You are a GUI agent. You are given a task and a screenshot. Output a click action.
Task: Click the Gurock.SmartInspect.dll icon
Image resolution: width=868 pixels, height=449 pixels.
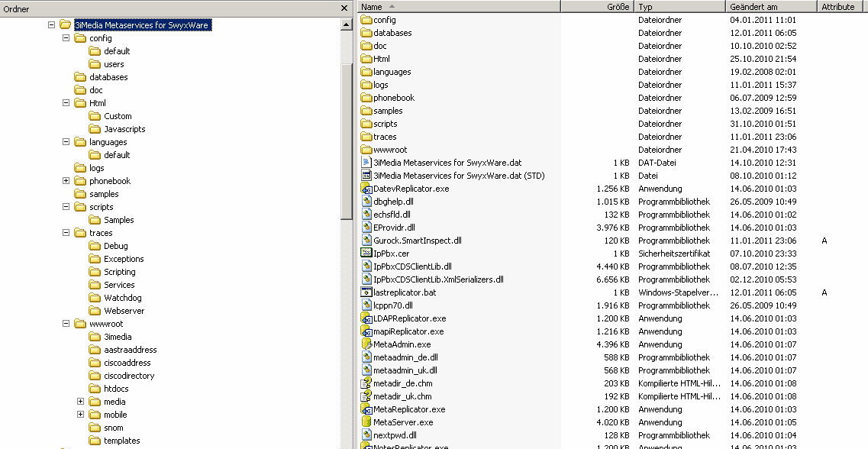366,241
